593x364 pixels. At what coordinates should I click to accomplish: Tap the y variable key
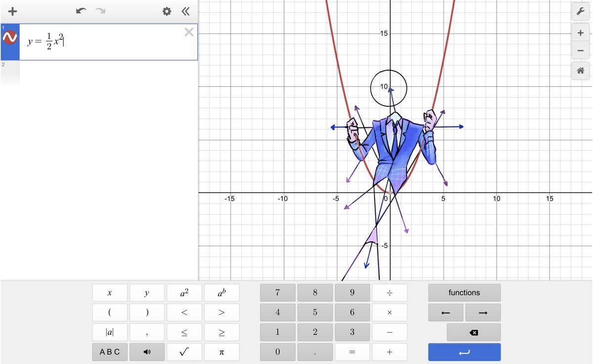(147, 293)
